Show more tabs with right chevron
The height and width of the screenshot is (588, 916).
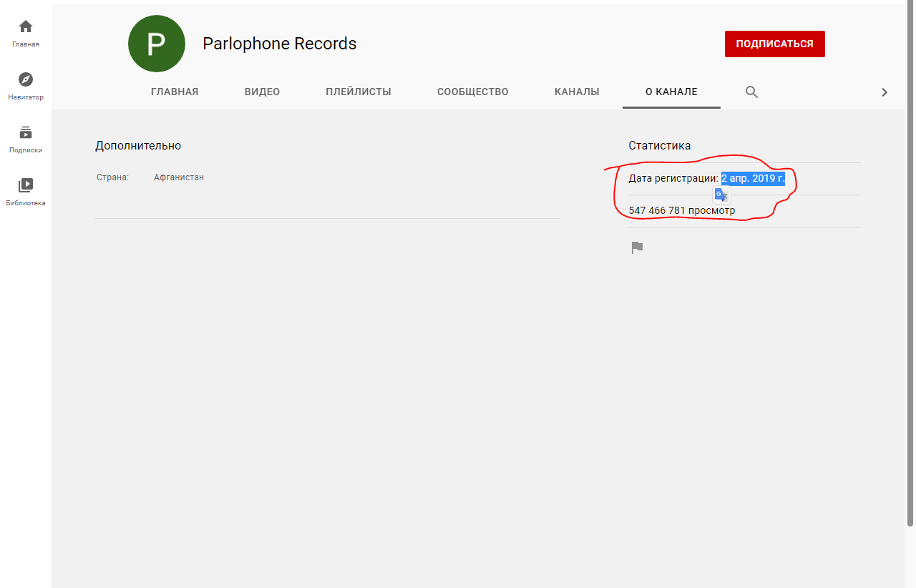click(x=885, y=92)
